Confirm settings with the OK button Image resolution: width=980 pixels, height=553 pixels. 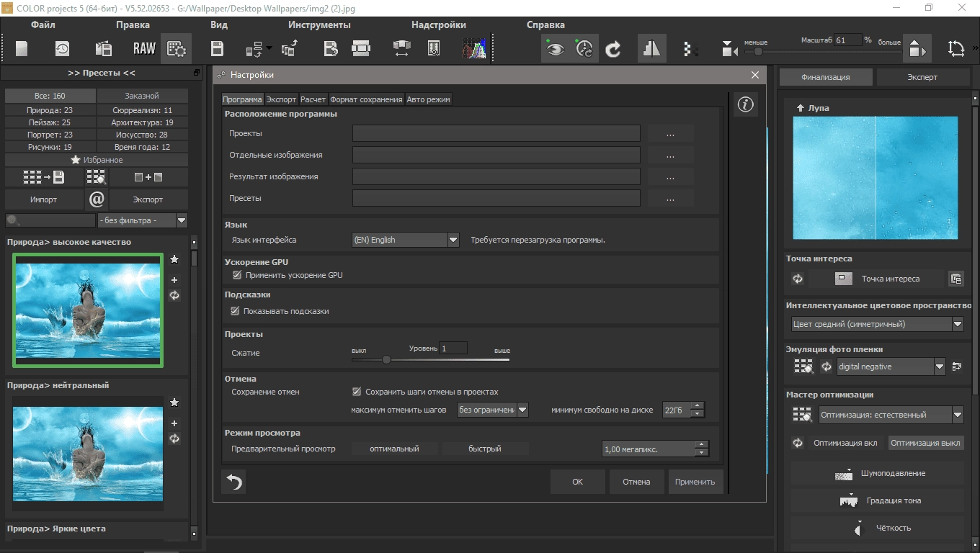pyautogui.click(x=577, y=482)
